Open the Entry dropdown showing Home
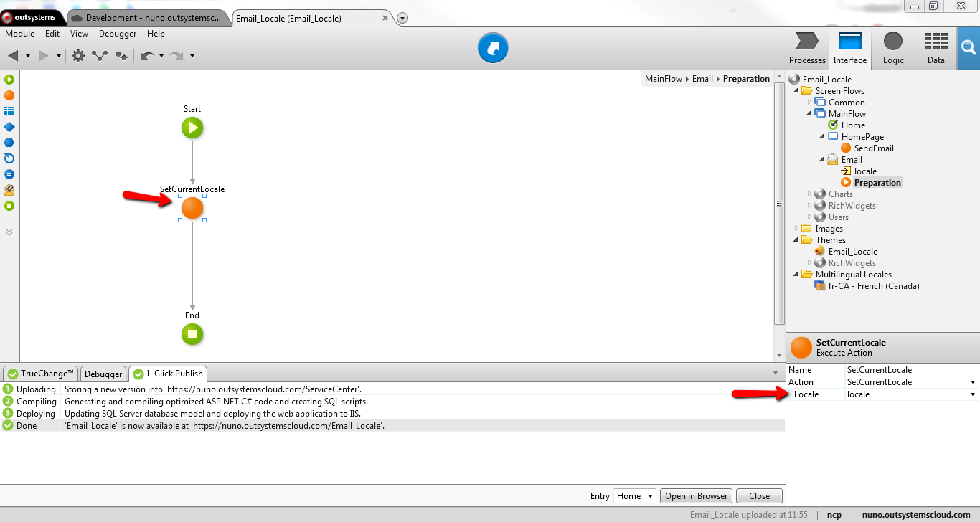The image size is (980, 522). pos(633,495)
